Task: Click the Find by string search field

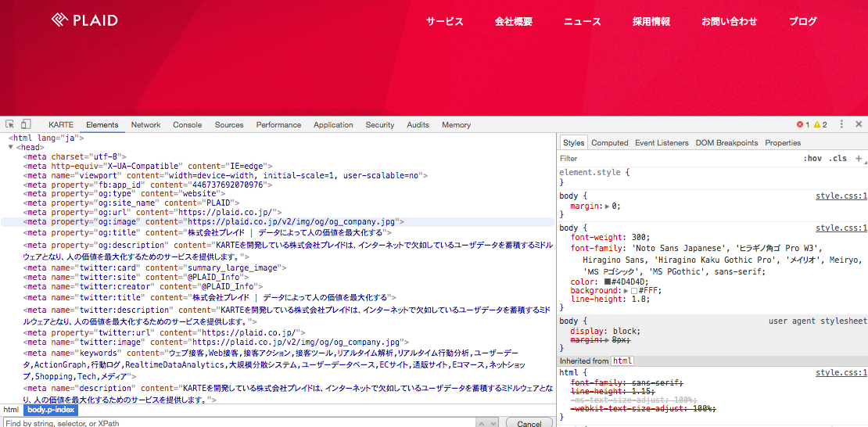Action: 235,423
